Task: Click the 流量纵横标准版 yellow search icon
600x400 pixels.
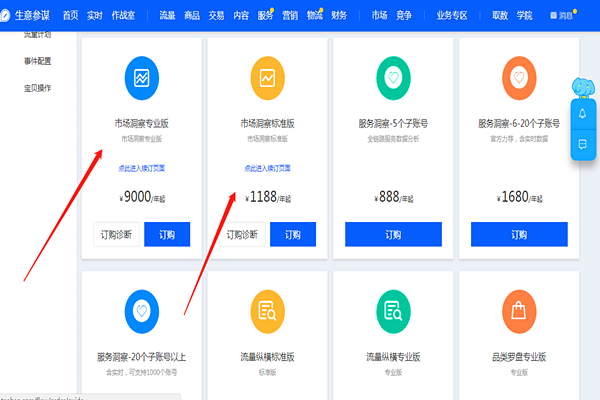Action: click(x=267, y=311)
